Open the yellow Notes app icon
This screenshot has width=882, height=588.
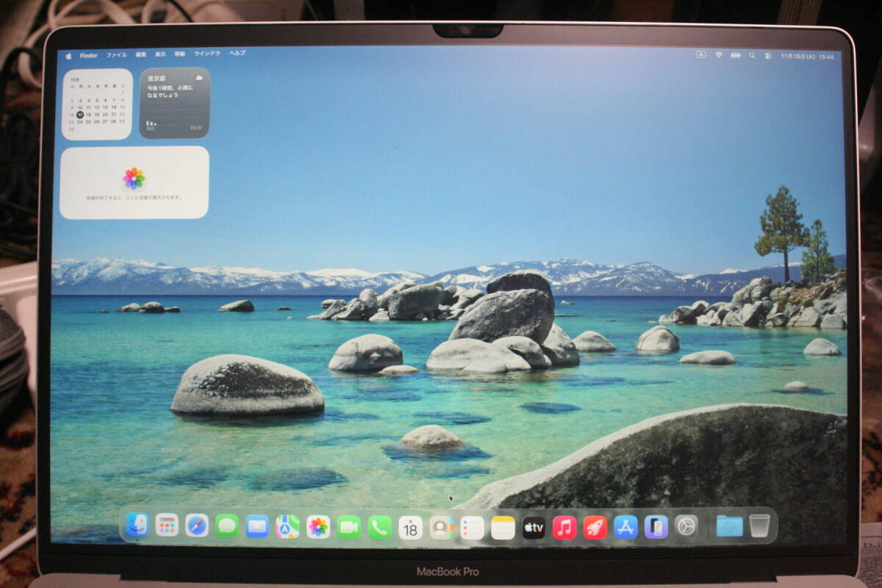click(x=503, y=528)
